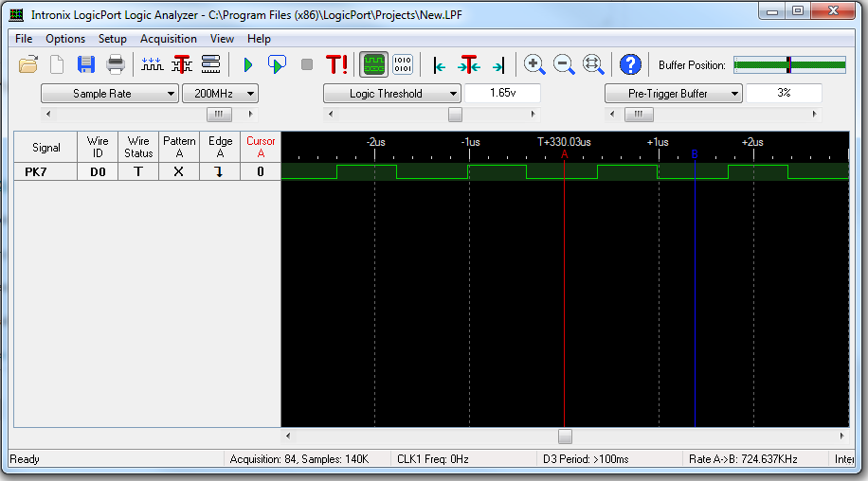Open signal setup list icon

tap(211, 64)
